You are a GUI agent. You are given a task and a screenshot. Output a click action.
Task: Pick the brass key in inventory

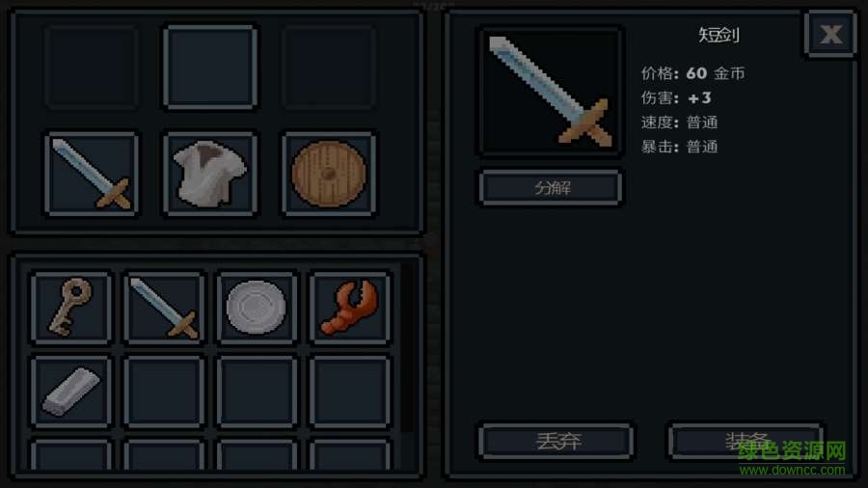71,308
